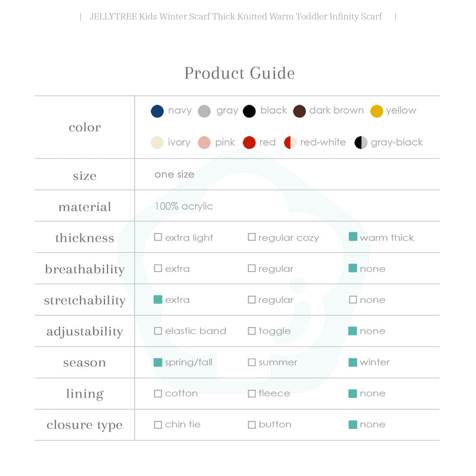Check the regular breathability box

(252, 269)
